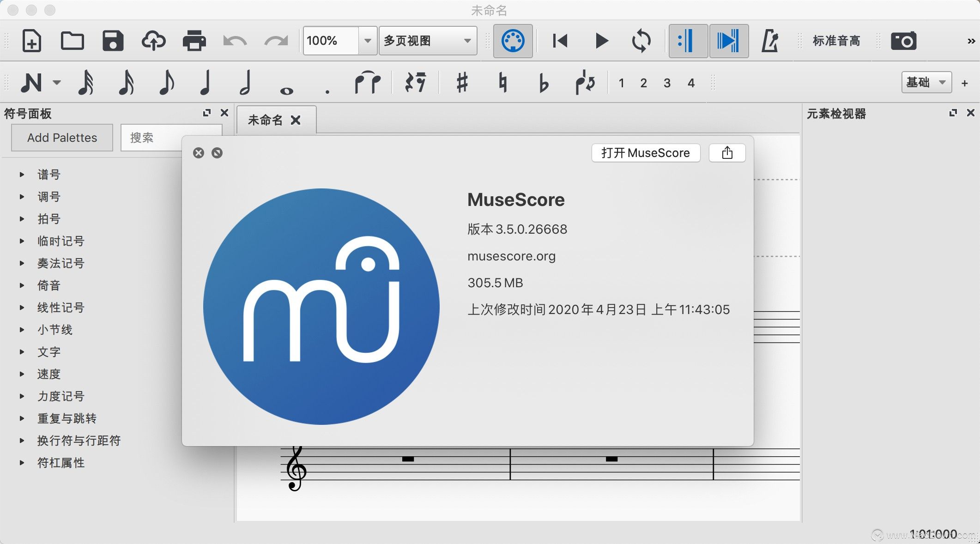Rewind playback to the start
The height and width of the screenshot is (544, 980).
pos(560,41)
